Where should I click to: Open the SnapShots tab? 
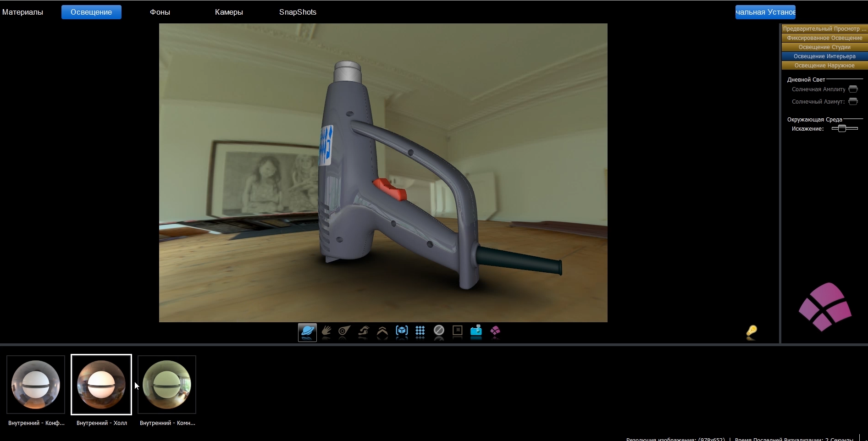[x=298, y=12]
